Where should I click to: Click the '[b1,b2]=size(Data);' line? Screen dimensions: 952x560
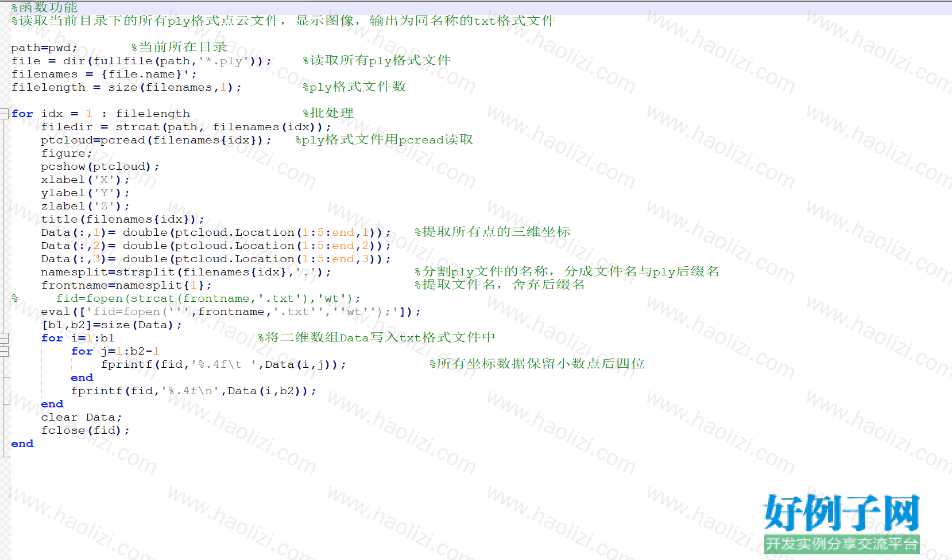111,325
